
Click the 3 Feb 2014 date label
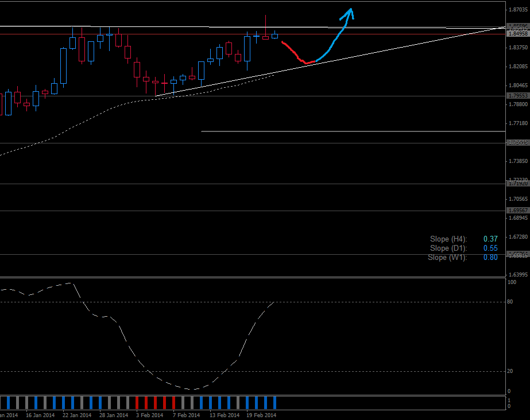click(149, 415)
